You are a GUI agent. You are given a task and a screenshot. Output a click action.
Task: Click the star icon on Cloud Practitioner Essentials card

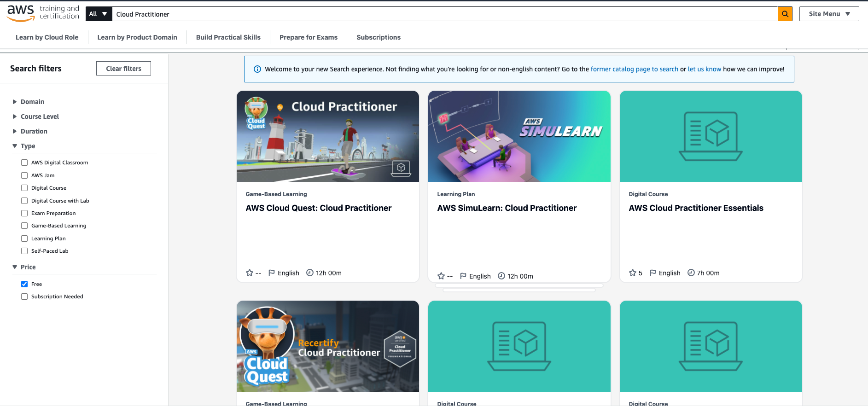(633, 273)
